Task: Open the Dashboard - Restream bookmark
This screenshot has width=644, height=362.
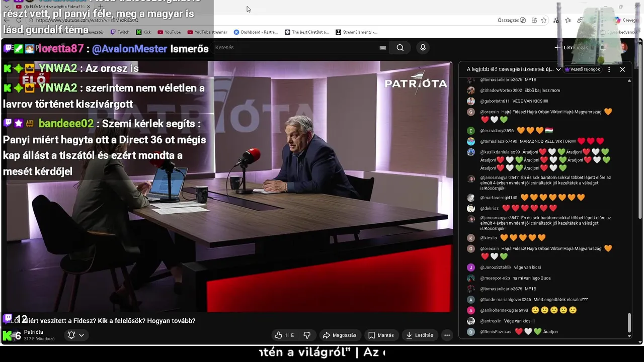Action: click(x=256, y=32)
